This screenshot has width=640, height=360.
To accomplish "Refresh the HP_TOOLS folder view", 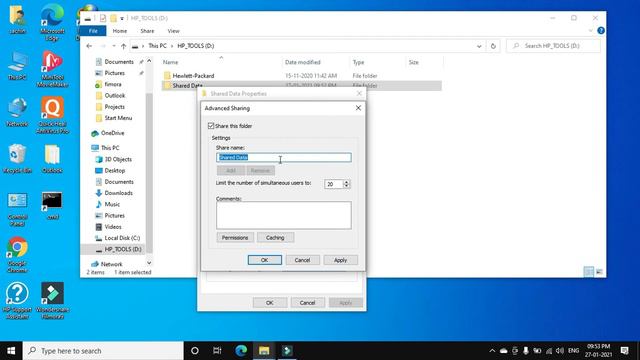I will 493,46.
